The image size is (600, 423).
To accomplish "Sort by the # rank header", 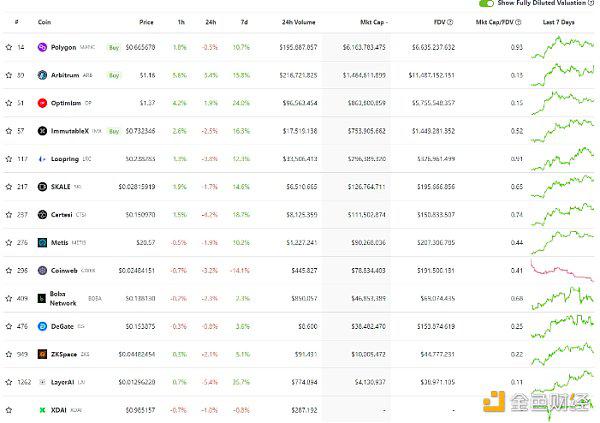I will 16,22.
